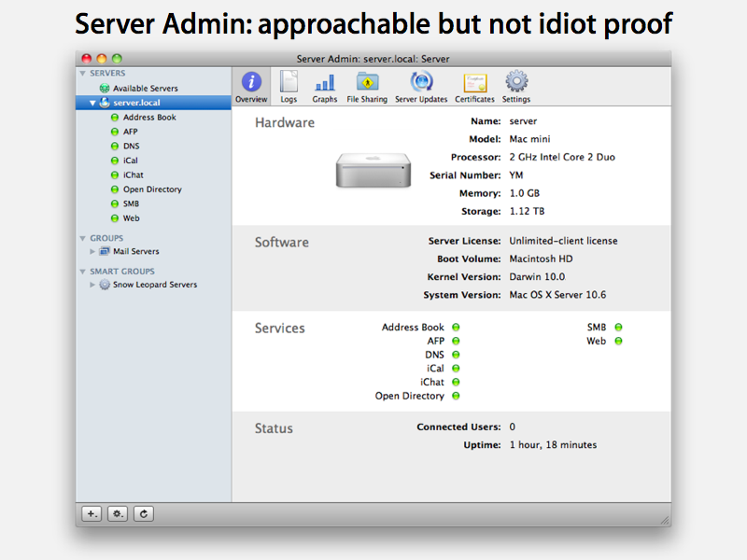Select Web service in sidebar
Image resolution: width=747 pixels, height=560 pixels.
[x=131, y=218]
